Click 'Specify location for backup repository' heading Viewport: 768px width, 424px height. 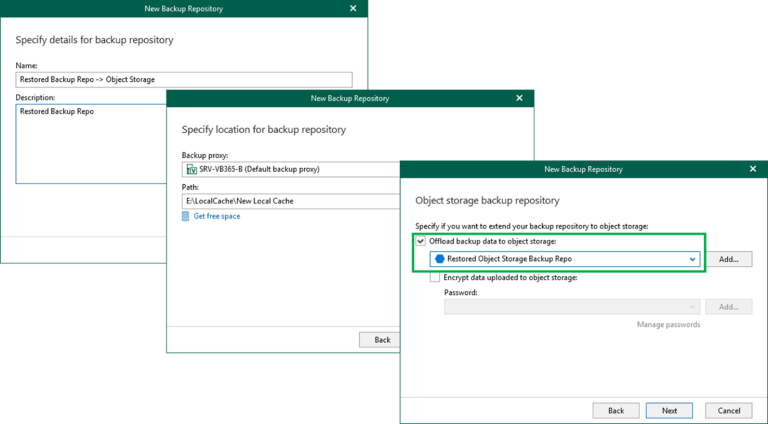[264, 130]
